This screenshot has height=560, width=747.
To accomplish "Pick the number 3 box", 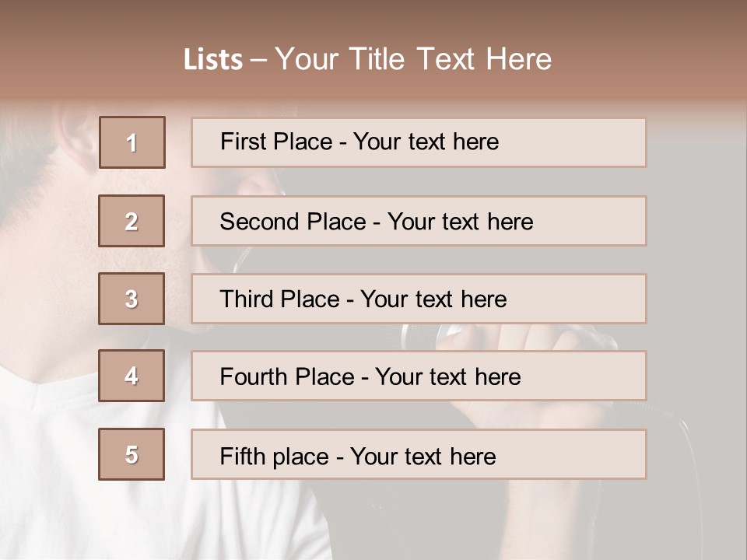I will pos(132,299).
